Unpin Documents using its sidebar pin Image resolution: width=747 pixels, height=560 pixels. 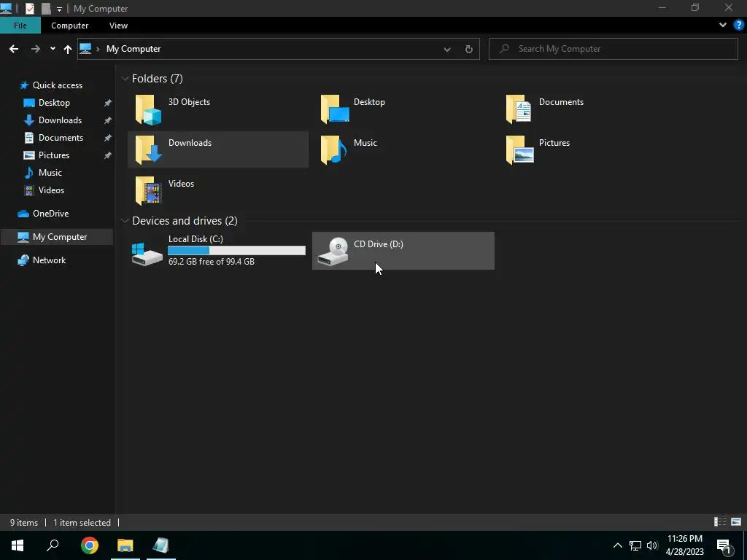108,138
